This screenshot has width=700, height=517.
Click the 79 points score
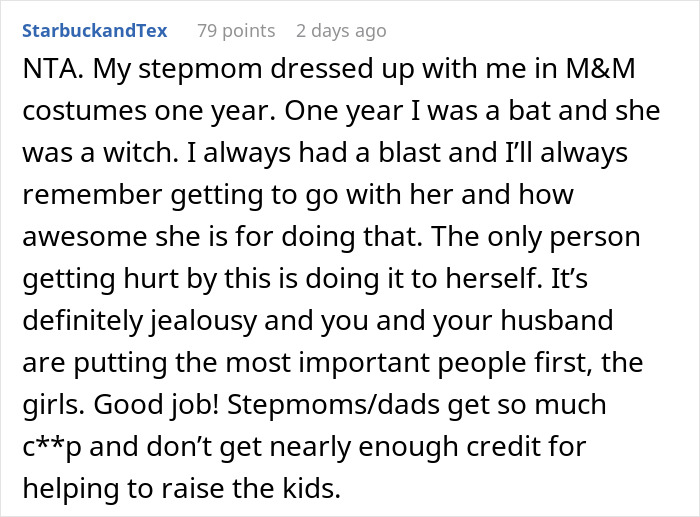click(x=236, y=31)
